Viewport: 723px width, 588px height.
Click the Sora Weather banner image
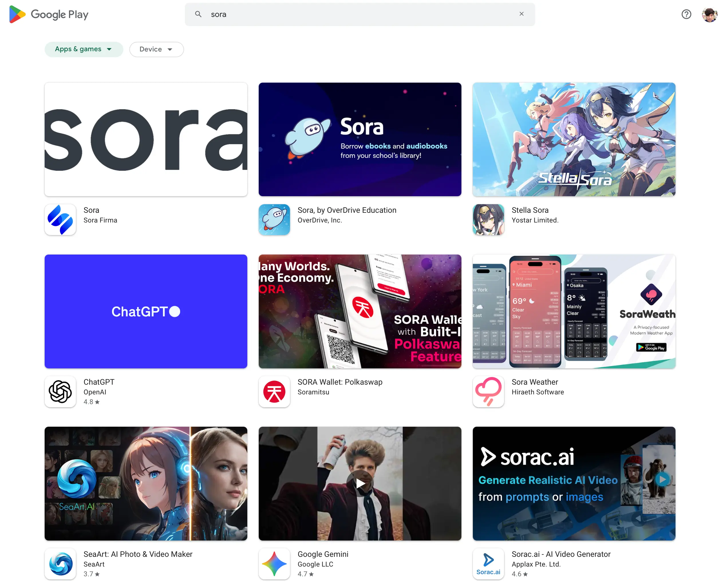[x=574, y=311]
